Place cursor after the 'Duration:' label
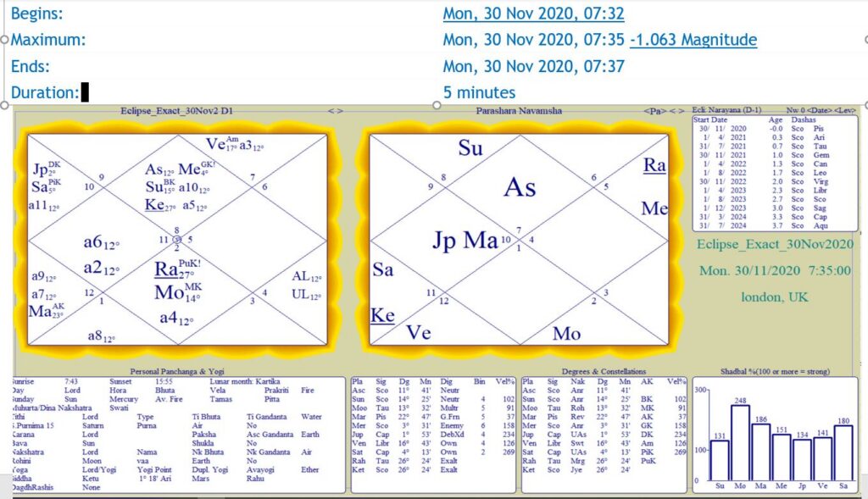This screenshot has height=499, width=868. (85, 92)
